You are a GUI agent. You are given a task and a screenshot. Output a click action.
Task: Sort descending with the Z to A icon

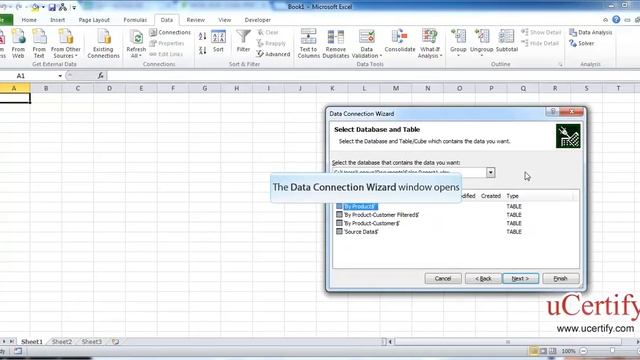(202, 51)
